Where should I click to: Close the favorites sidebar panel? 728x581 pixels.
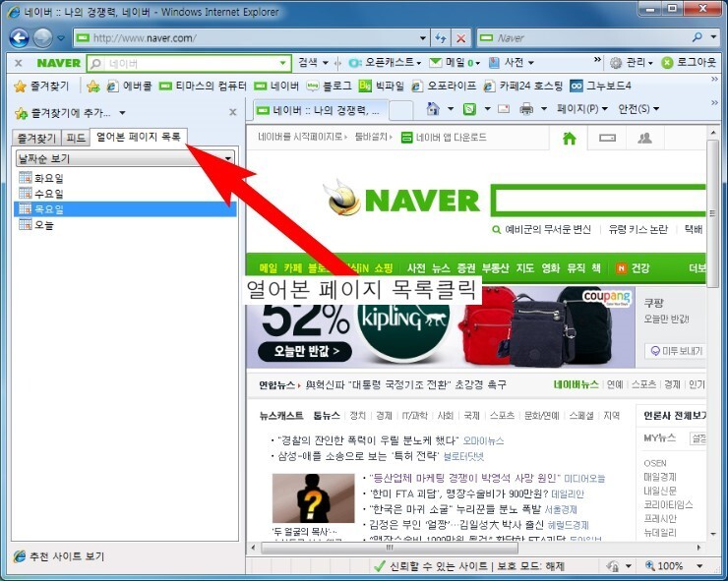pyautogui.click(x=233, y=112)
